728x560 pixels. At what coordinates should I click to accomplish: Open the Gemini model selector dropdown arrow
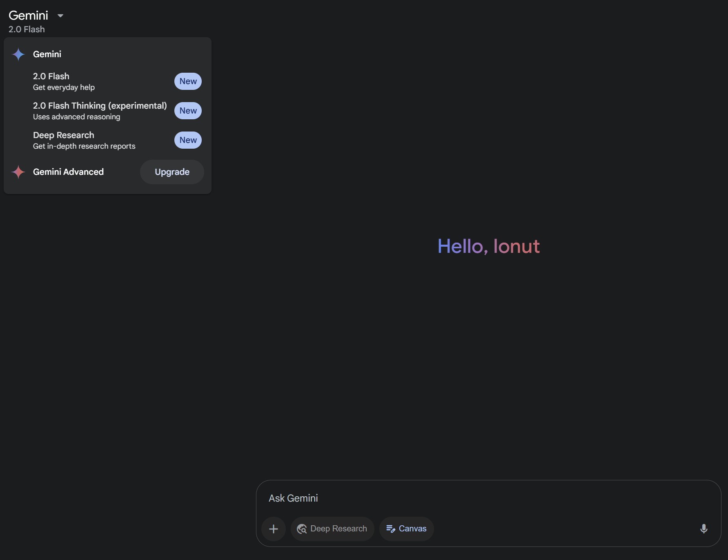(x=60, y=16)
